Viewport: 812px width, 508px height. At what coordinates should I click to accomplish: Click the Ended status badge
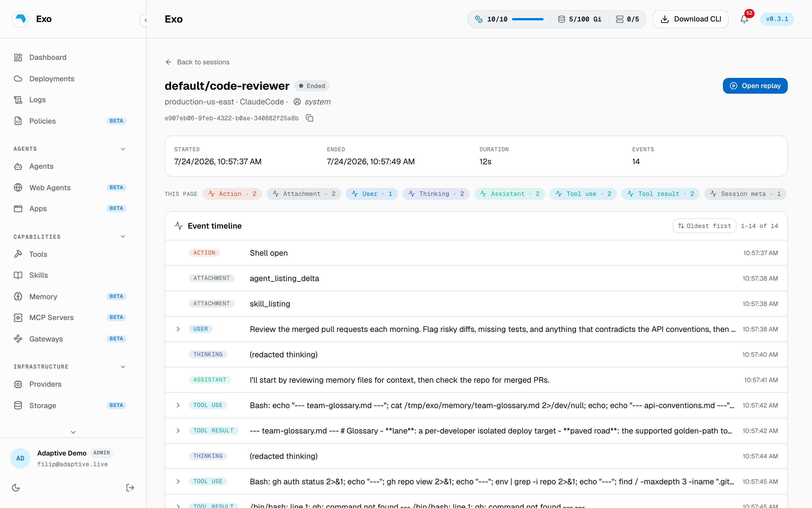312,86
